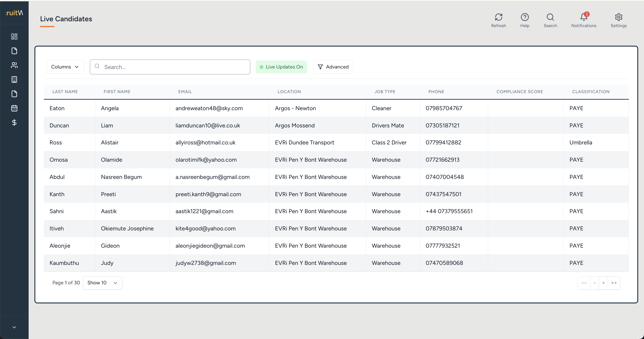
Task: Sort by First Name column header
Action: (x=117, y=92)
